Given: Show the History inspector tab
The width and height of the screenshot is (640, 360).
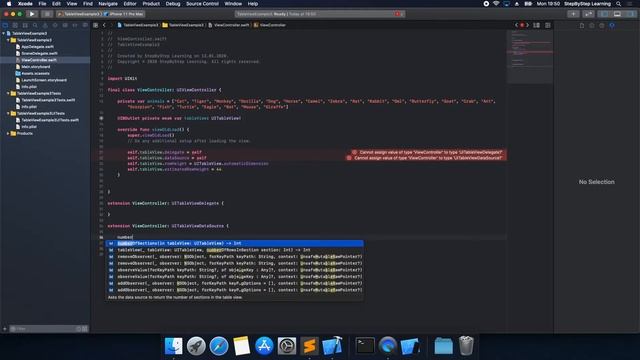Looking at the screenshot, I should point(592,25).
